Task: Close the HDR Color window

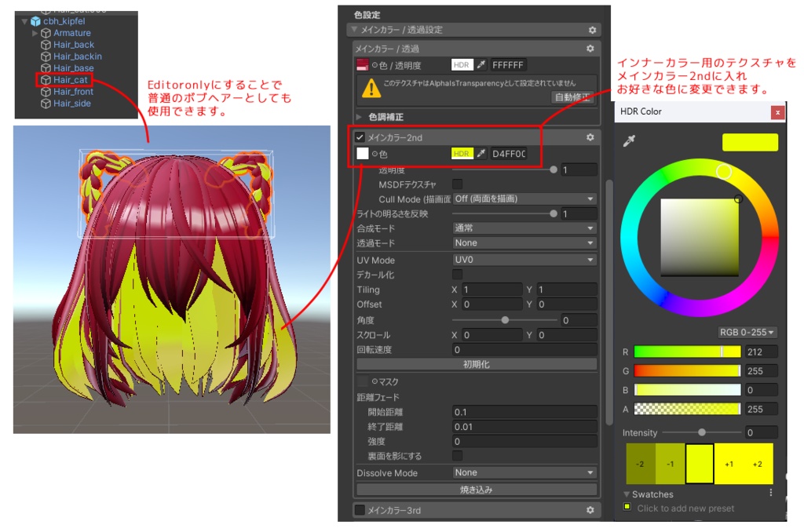Action: point(777,112)
